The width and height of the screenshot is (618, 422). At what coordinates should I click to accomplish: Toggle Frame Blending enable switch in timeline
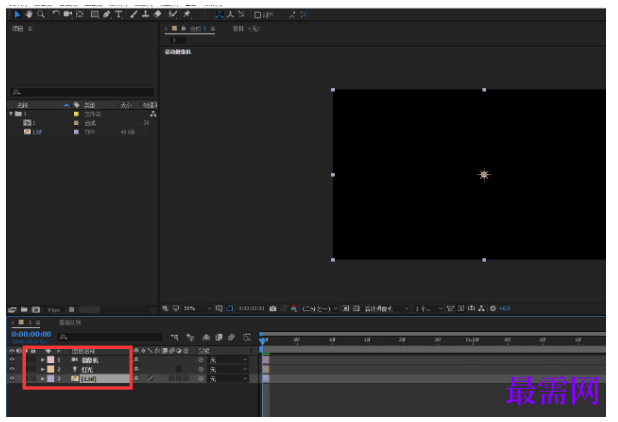pos(219,337)
